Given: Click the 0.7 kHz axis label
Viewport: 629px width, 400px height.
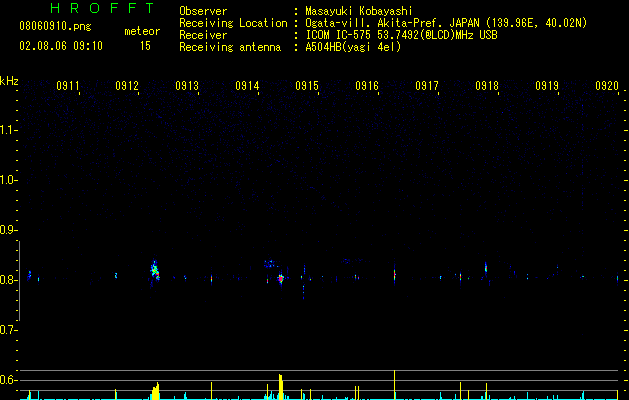Looking at the screenshot, I should tap(8, 330).
